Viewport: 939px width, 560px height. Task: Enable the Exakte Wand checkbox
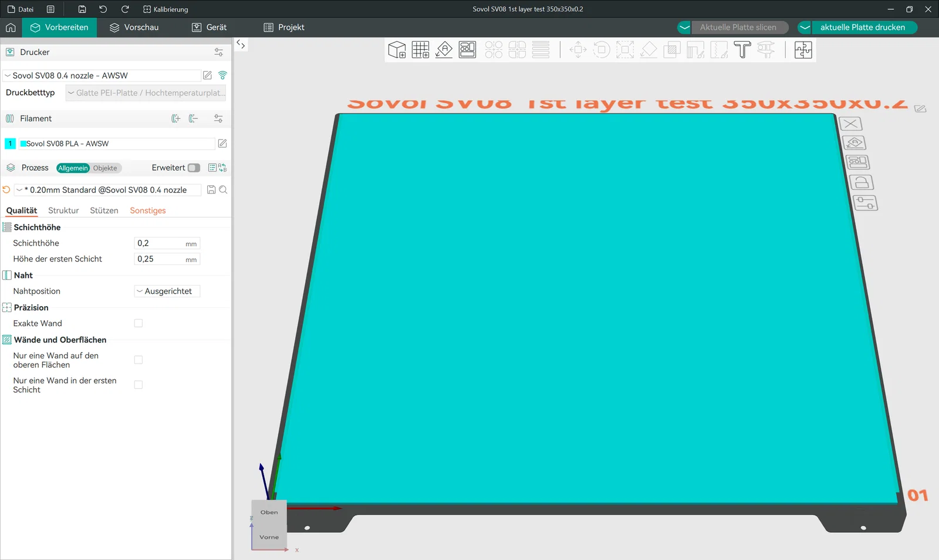[x=139, y=323]
